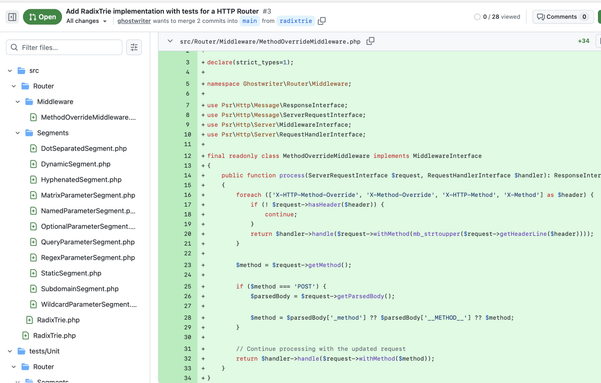This screenshot has height=383, width=601.
Task: Click the folder icon next to Middleware
Action: pyautogui.click(x=29, y=102)
